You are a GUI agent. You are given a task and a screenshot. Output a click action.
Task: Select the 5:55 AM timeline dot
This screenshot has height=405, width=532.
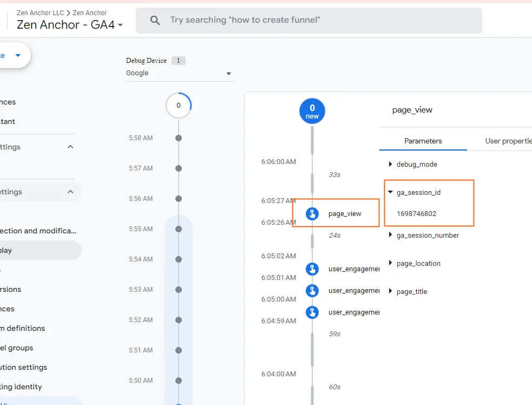pyautogui.click(x=179, y=229)
